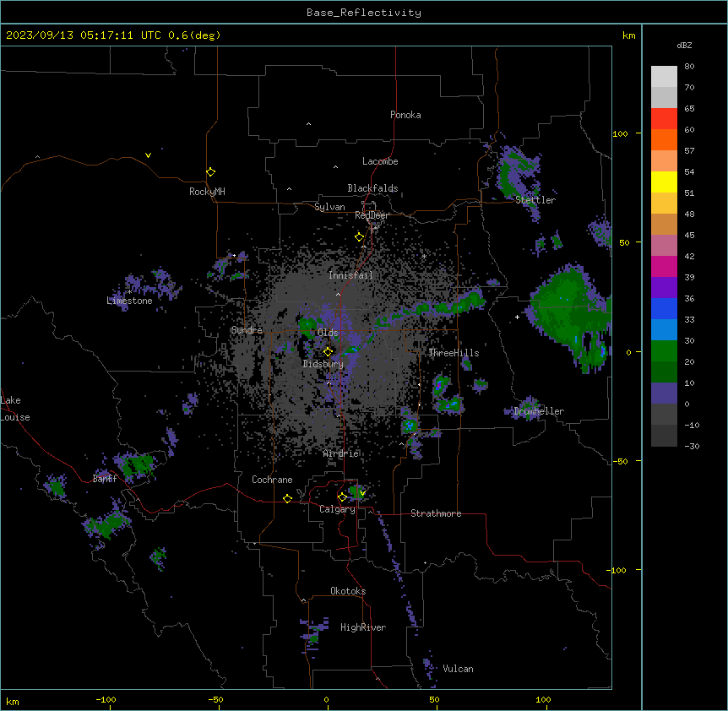Click the Calgary city label
The image size is (728, 711).
337,509
